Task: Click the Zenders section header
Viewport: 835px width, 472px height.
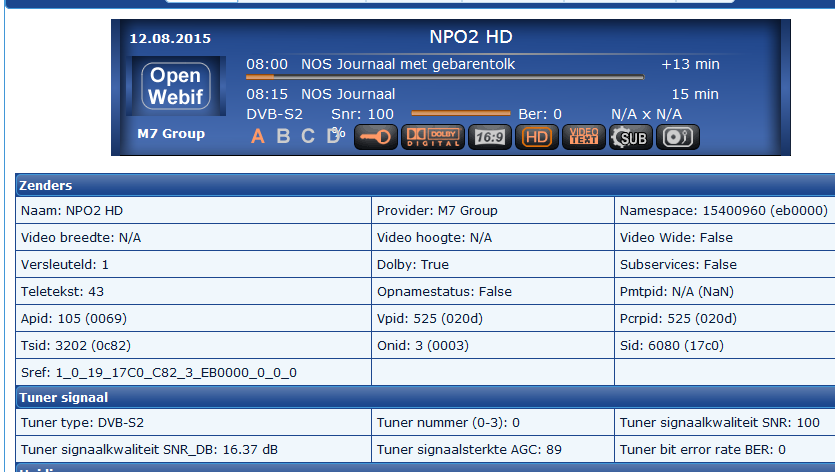Action: 425,185
